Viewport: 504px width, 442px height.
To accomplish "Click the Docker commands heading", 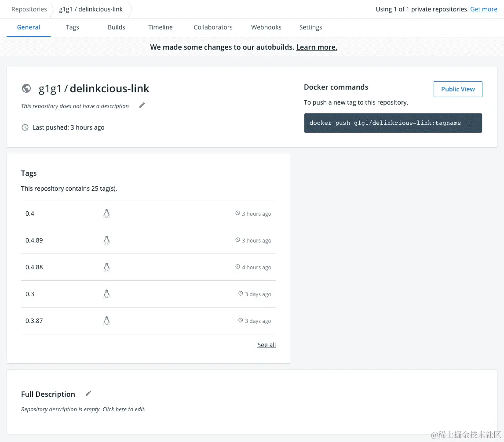I will [336, 87].
